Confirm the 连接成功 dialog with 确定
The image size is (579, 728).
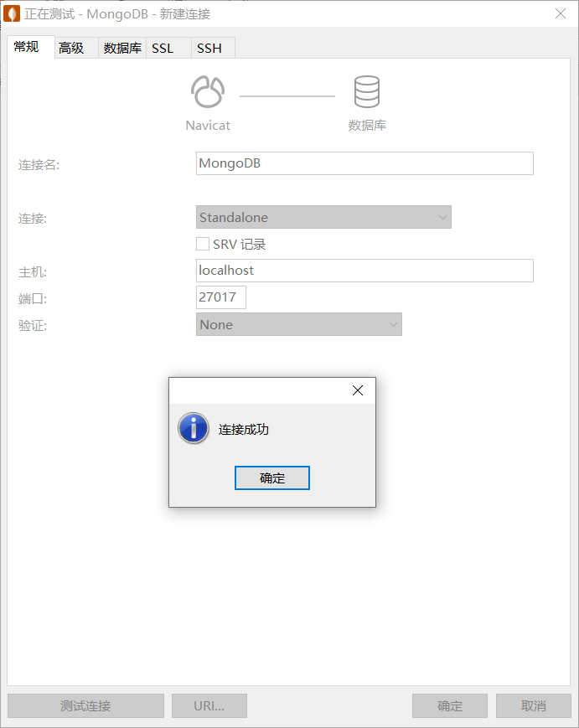click(272, 478)
